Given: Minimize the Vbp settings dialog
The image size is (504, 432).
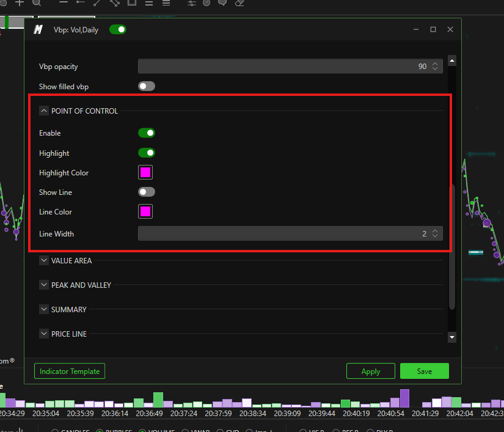Looking at the screenshot, I should click(416, 29).
